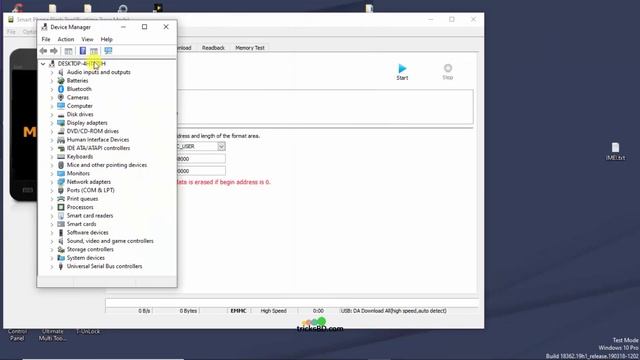Click the format length input field

pyautogui.click(x=200, y=171)
